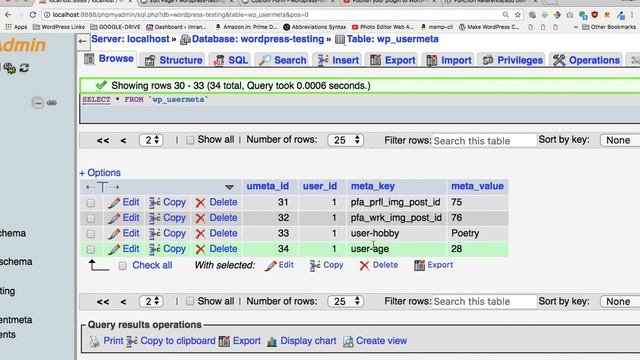Click the browser reload page icon

[x=33, y=15]
